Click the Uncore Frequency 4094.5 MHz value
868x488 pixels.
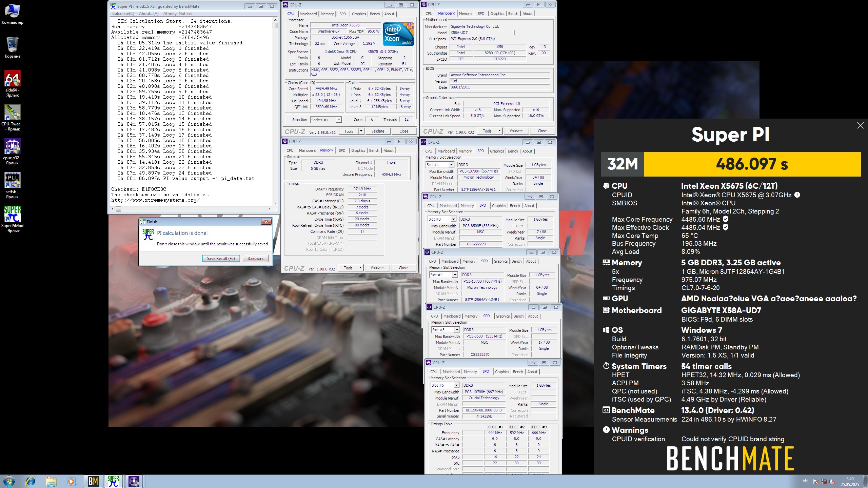click(391, 175)
